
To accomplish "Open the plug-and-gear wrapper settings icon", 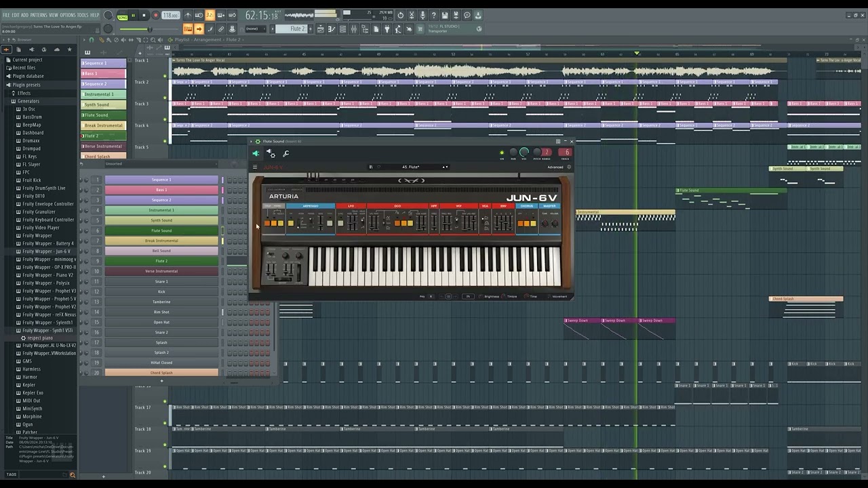I will click(x=271, y=154).
